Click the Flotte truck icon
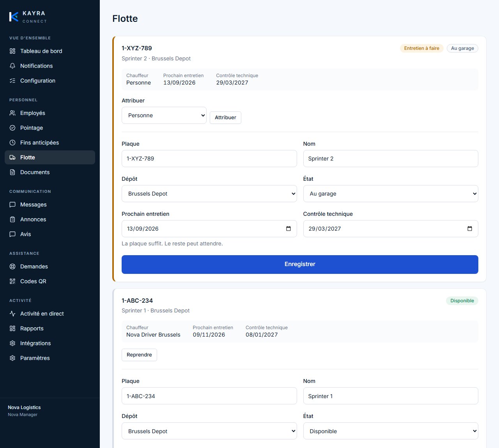499x448 pixels. [x=12, y=157]
